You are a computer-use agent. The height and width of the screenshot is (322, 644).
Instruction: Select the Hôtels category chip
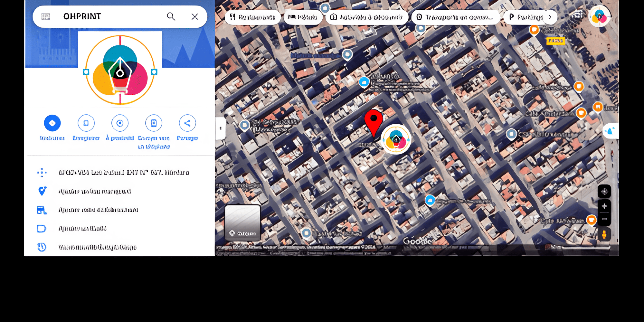coord(302,17)
